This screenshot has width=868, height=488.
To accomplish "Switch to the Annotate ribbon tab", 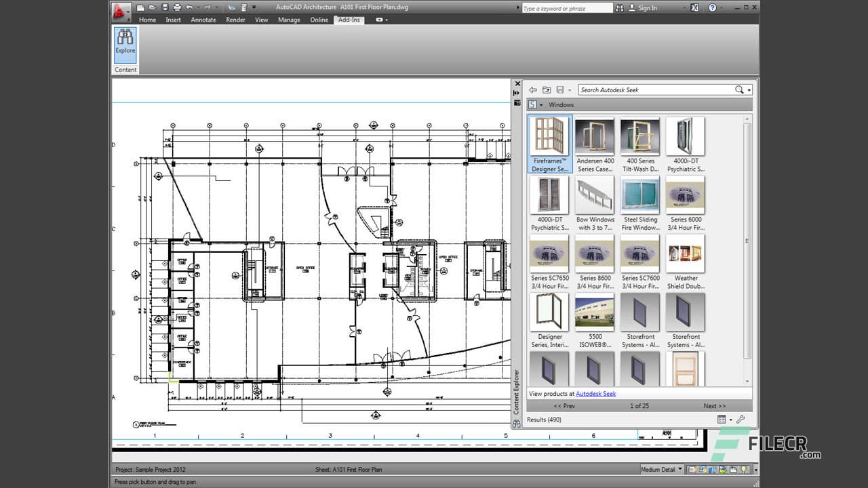I will [203, 20].
